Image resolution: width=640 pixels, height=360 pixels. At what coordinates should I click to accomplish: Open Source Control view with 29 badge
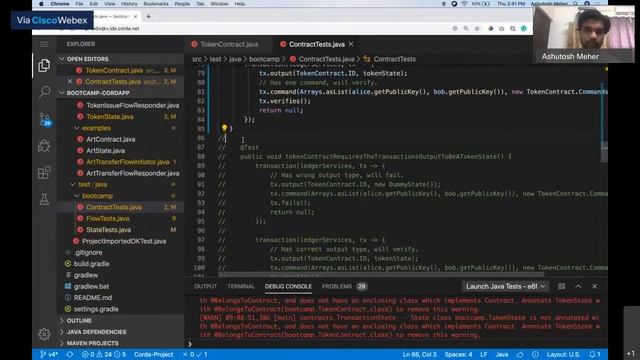pos(44,119)
